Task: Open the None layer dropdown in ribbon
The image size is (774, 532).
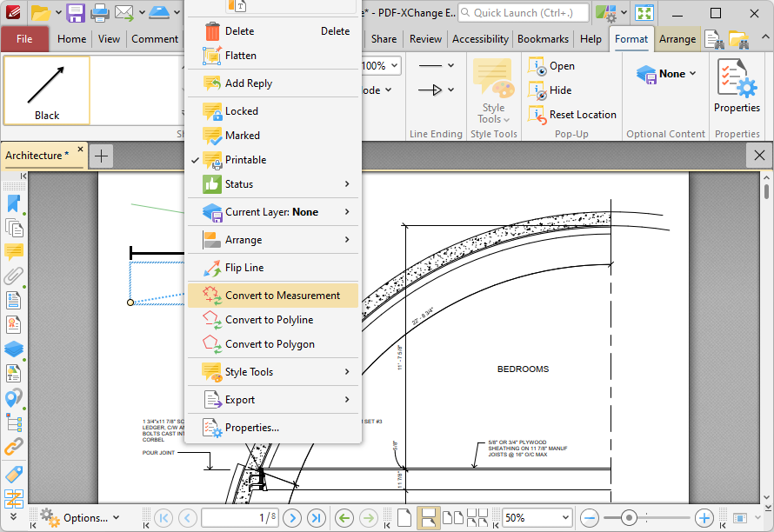Action: click(666, 74)
